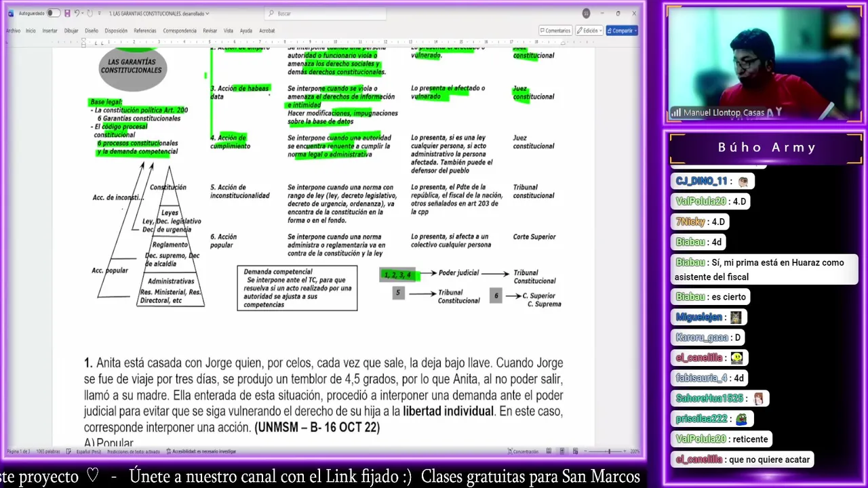This screenshot has height=488, width=868.
Task: Switch to the Correspondencia tab
Action: coord(180,30)
